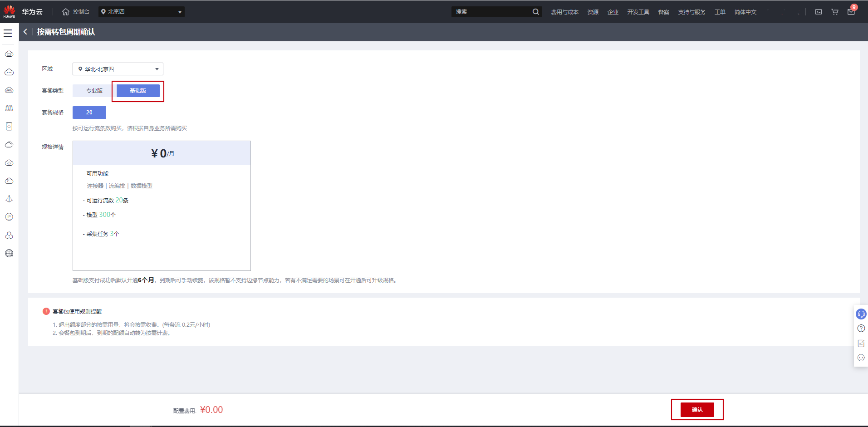868x427 pixels.
Task: Open the cloud with clock sidebar icon
Action: click(x=9, y=181)
